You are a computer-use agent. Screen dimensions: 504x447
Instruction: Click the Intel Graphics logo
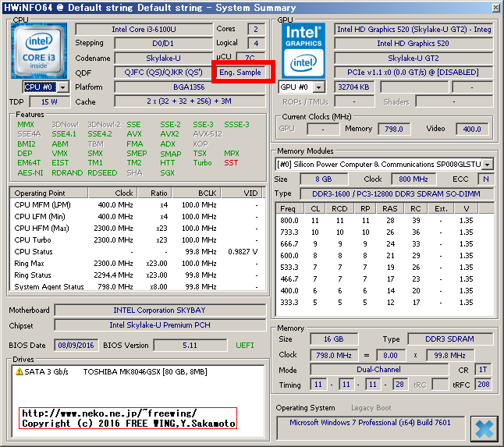point(303,51)
